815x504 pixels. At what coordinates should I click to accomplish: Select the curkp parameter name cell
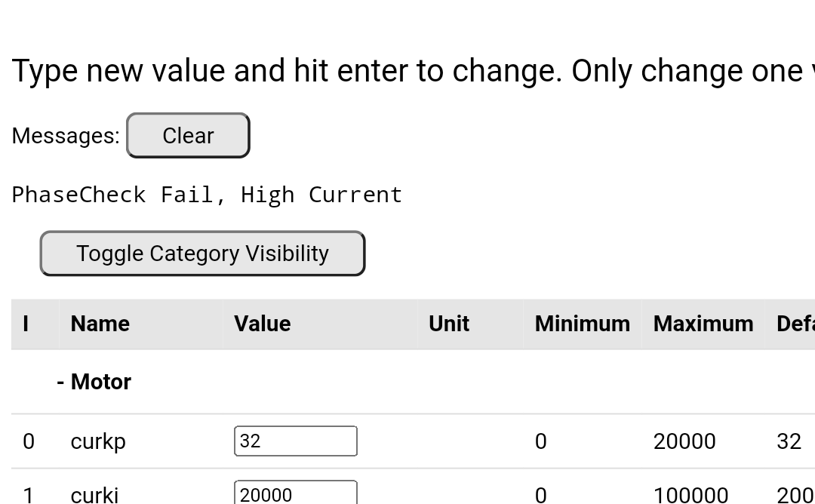click(x=98, y=441)
